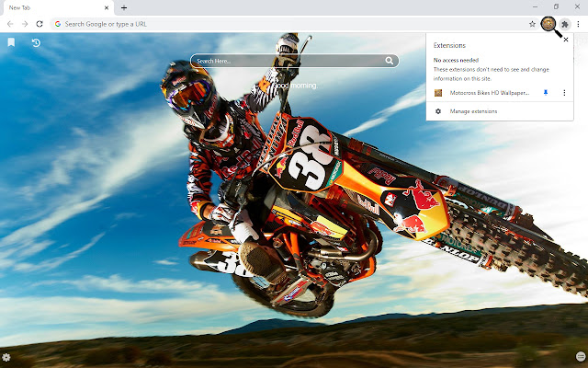The image size is (588, 368).
Task: Reload the page
Action: [40, 24]
